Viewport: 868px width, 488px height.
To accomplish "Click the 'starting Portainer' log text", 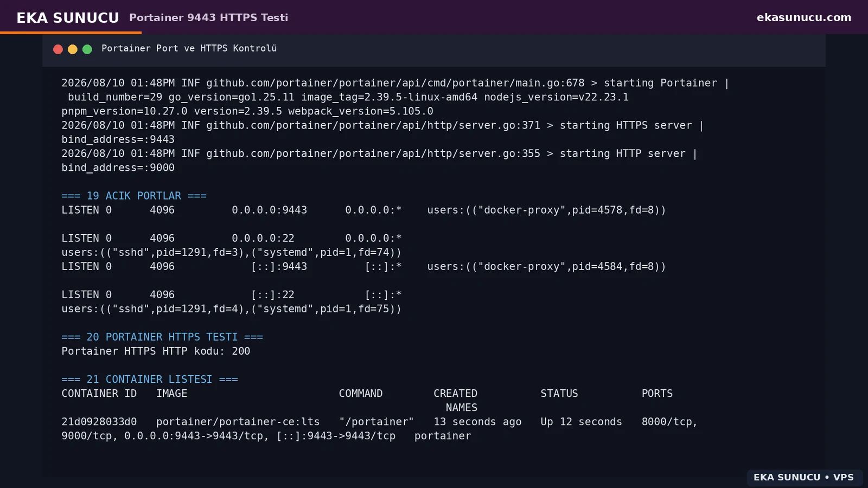I will [x=660, y=83].
